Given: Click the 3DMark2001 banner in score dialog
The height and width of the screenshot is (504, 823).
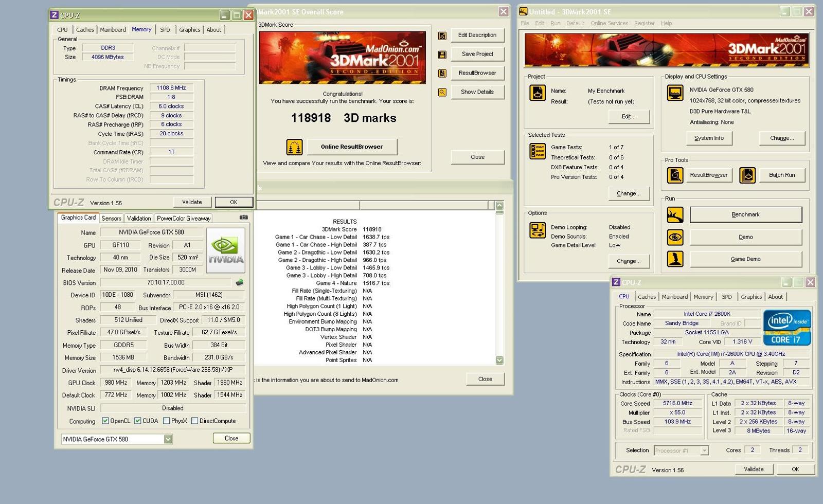Looking at the screenshot, I should [x=342, y=58].
